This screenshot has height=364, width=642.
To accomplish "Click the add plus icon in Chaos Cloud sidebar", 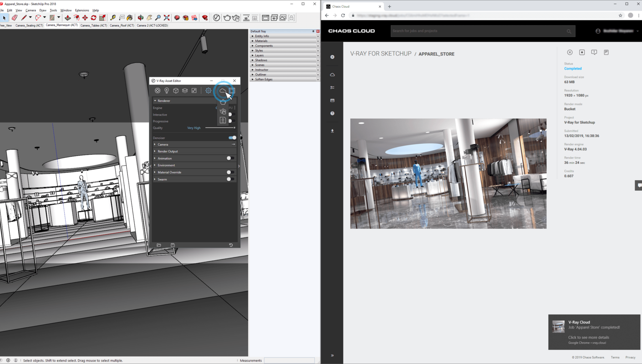I will (332, 57).
